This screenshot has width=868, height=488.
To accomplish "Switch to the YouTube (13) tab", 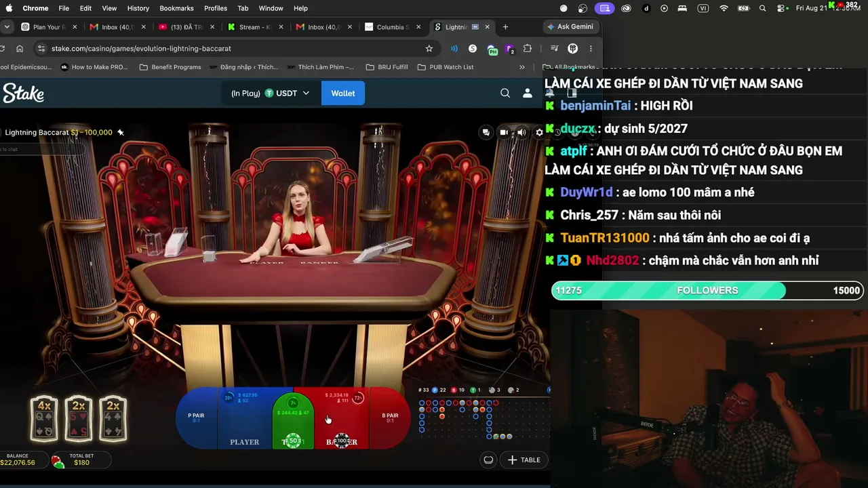I will tap(186, 27).
